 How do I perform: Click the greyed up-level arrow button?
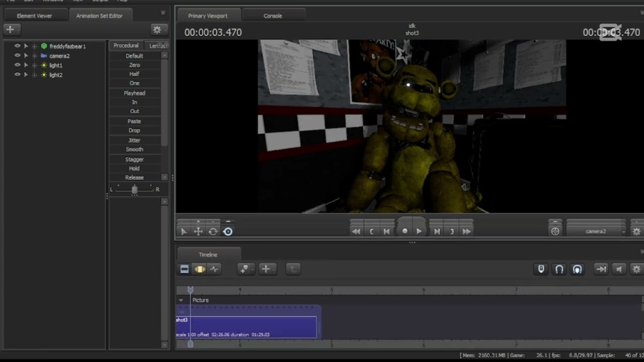292,269
